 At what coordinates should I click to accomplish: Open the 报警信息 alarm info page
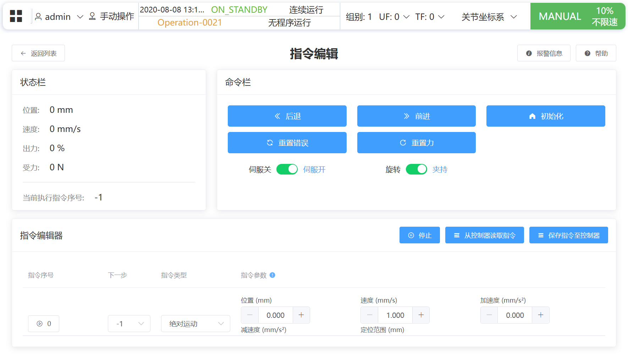pyautogui.click(x=544, y=53)
